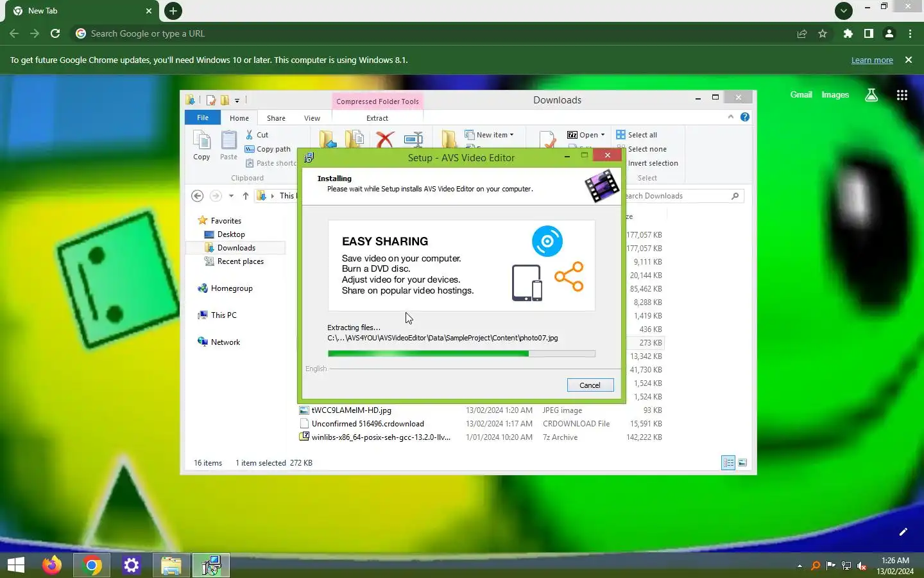Image resolution: width=924 pixels, height=578 pixels.
Task: Select the winlibs-x86_64 7z archive file
Action: click(x=381, y=437)
